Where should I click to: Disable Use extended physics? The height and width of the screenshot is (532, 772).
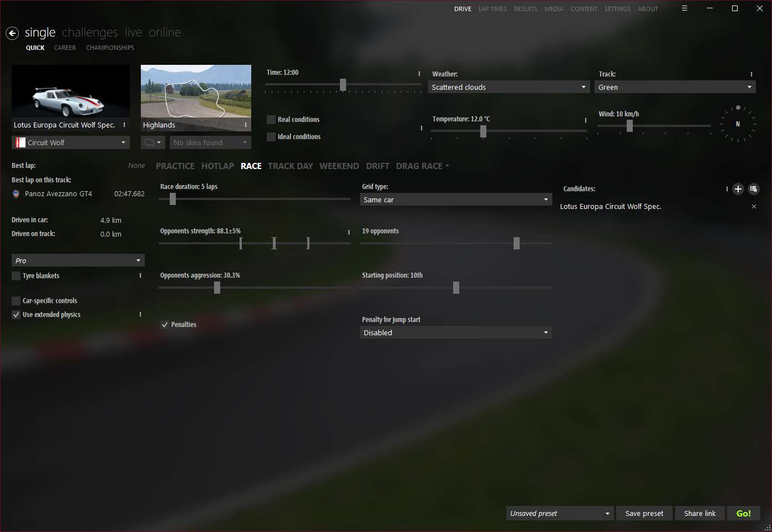click(x=16, y=314)
